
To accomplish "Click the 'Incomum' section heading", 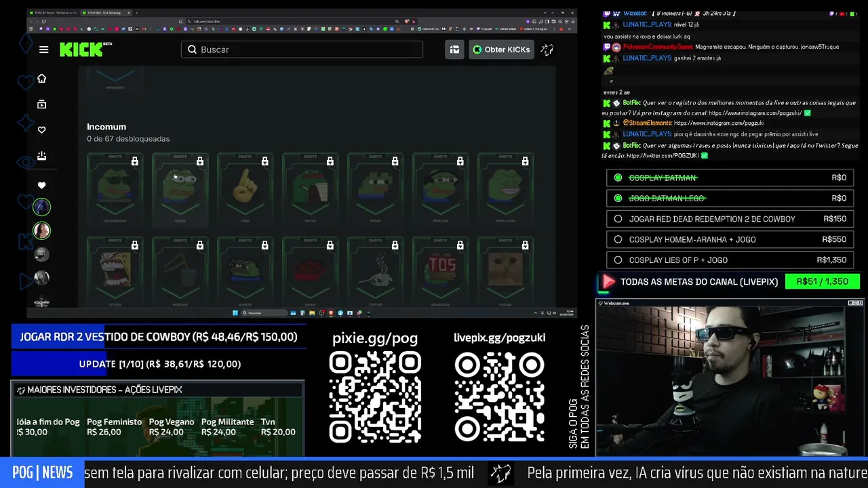I will [106, 127].
